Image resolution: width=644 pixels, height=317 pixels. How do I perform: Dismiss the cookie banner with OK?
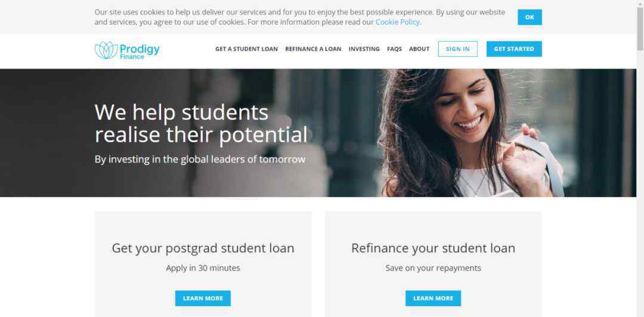tap(530, 17)
